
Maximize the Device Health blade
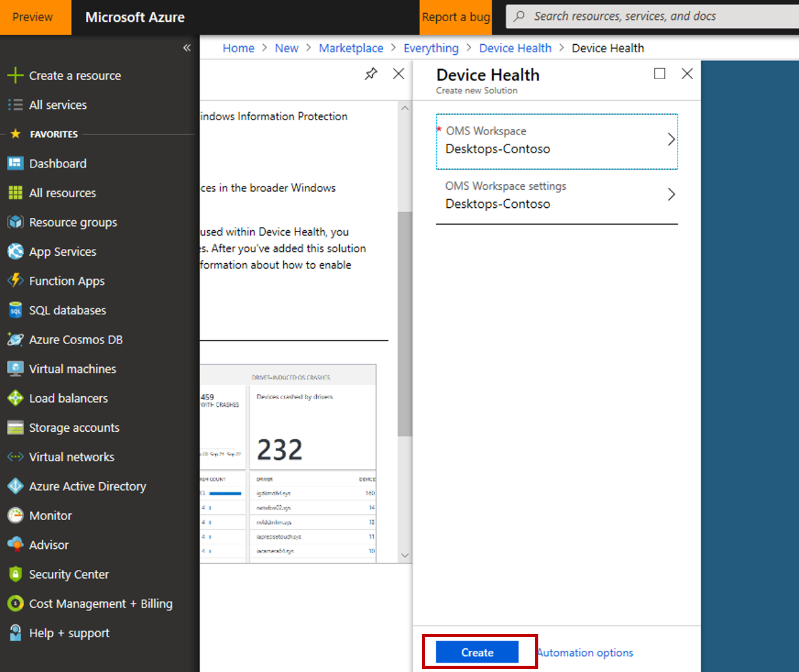(x=660, y=74)
